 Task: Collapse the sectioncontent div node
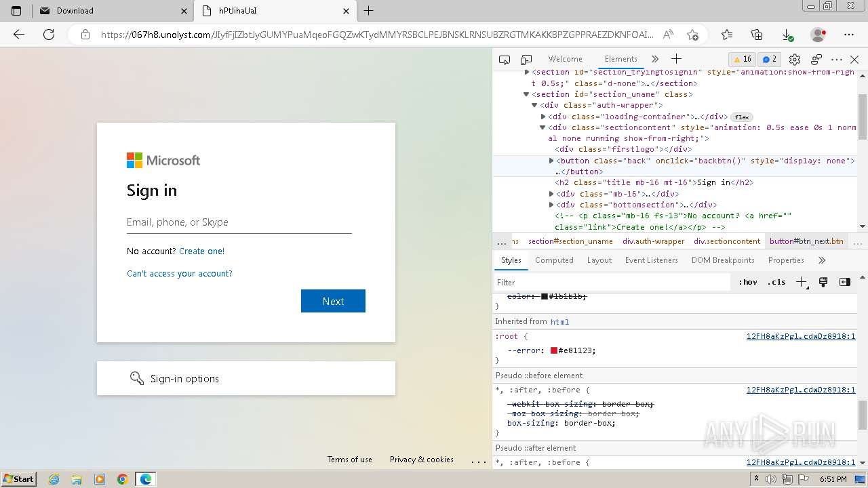point(542,127)
